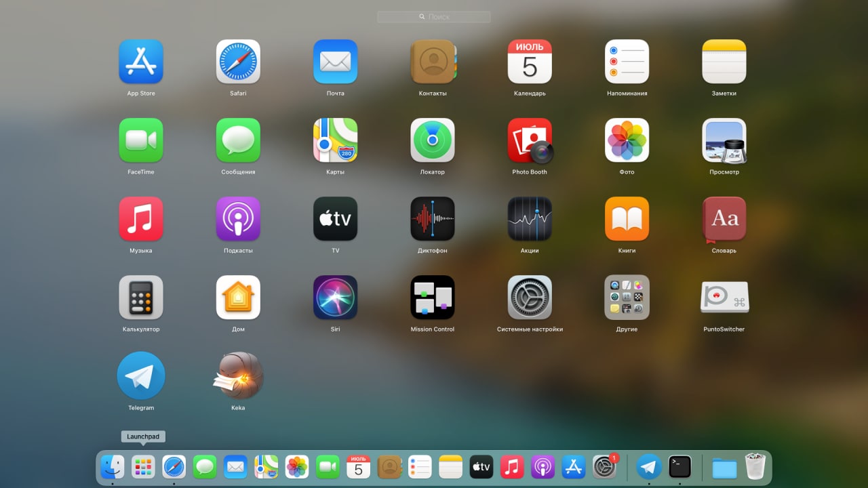Open the Диктофон (Voice Memos) app
This screenshot has width=868, height=488.
point(433,219)
